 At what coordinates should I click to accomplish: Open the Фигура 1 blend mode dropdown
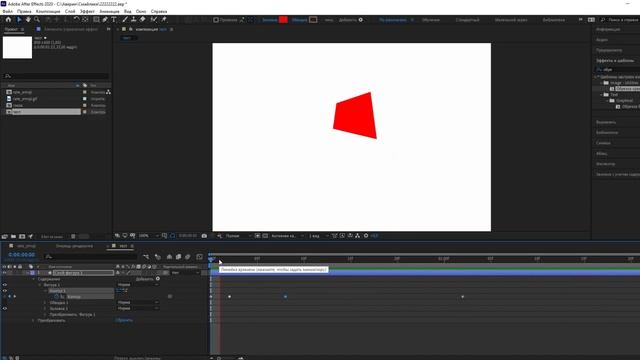pos(138,285)
